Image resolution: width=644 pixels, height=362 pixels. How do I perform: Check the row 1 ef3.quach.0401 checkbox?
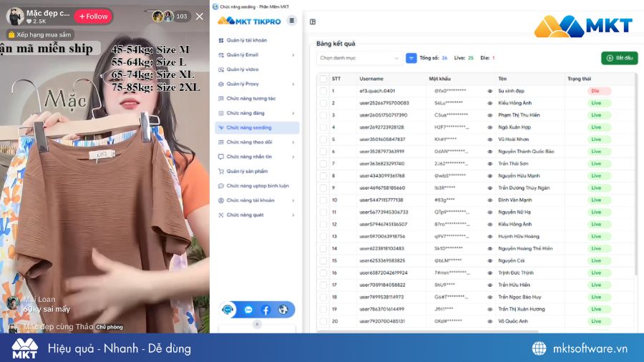point(323,91)
